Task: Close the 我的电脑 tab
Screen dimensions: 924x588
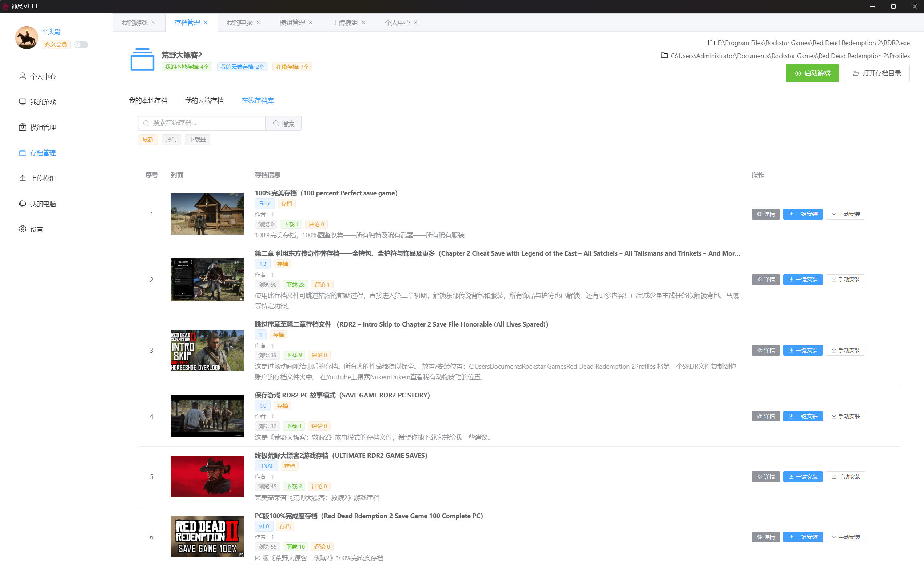Action: click(x=258, y=23)
